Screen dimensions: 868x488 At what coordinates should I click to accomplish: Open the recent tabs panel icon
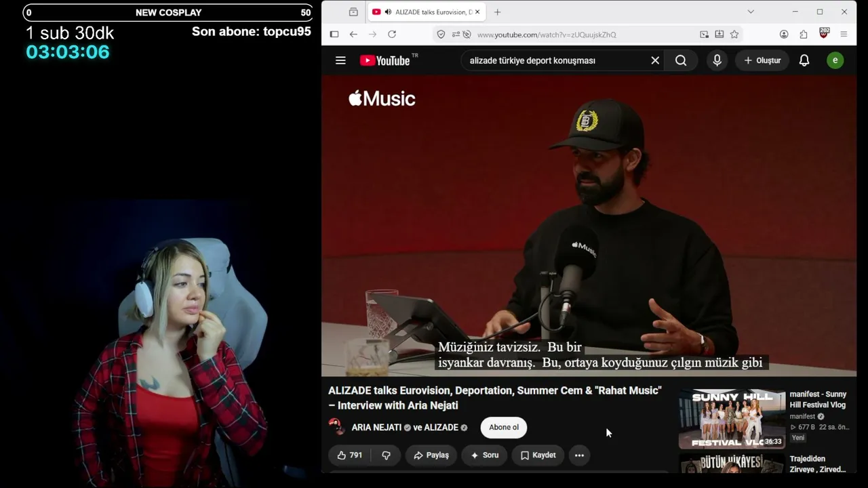pos(353,12)
